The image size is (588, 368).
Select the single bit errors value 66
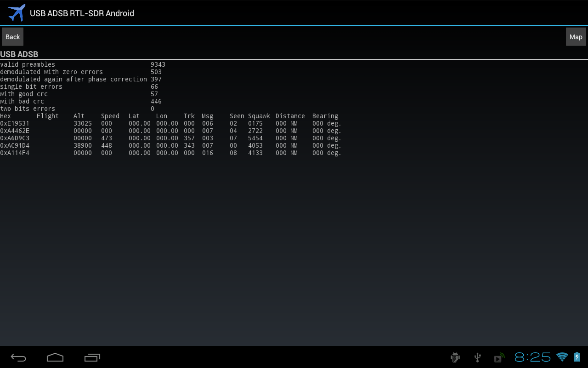coord(154,86)
